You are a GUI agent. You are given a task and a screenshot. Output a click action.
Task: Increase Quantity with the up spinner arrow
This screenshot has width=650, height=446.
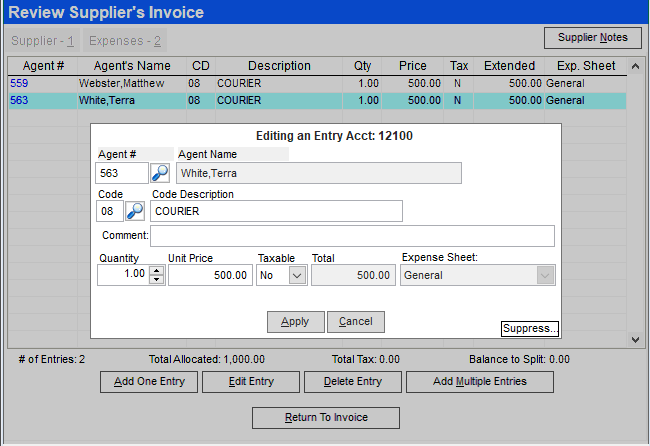155,270
